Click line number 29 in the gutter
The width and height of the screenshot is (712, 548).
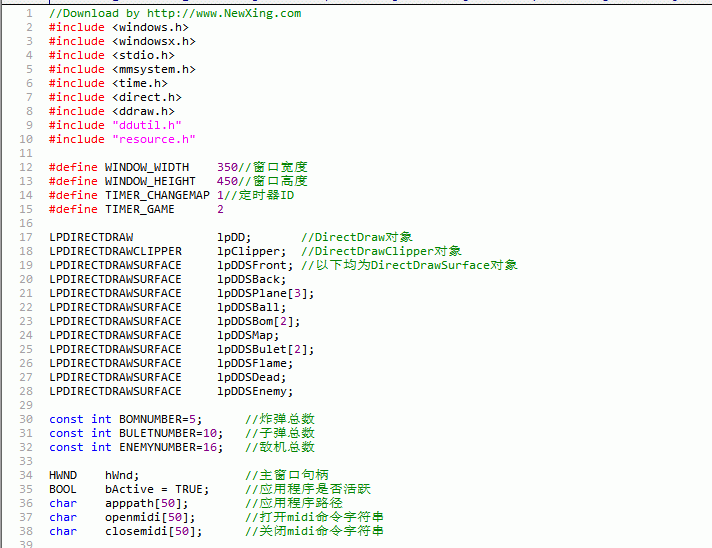click(26, 405)
